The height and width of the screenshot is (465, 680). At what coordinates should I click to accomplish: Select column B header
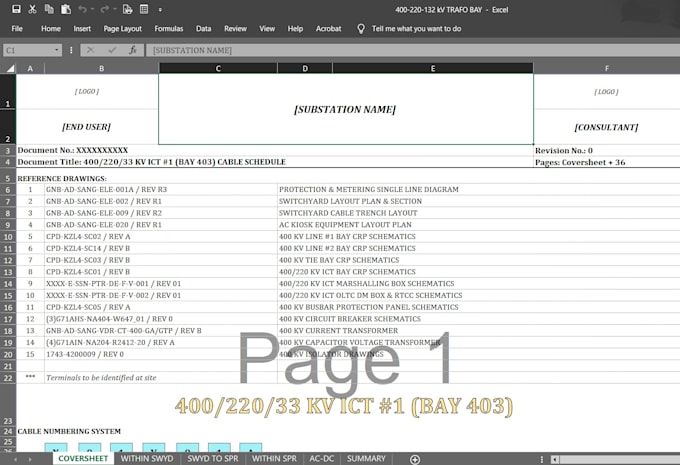coord(101,68)
